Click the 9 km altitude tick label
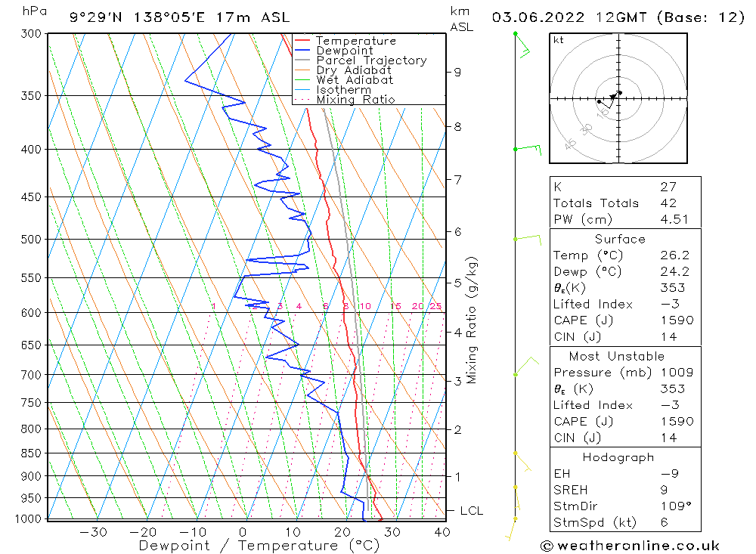 [457, 73]
